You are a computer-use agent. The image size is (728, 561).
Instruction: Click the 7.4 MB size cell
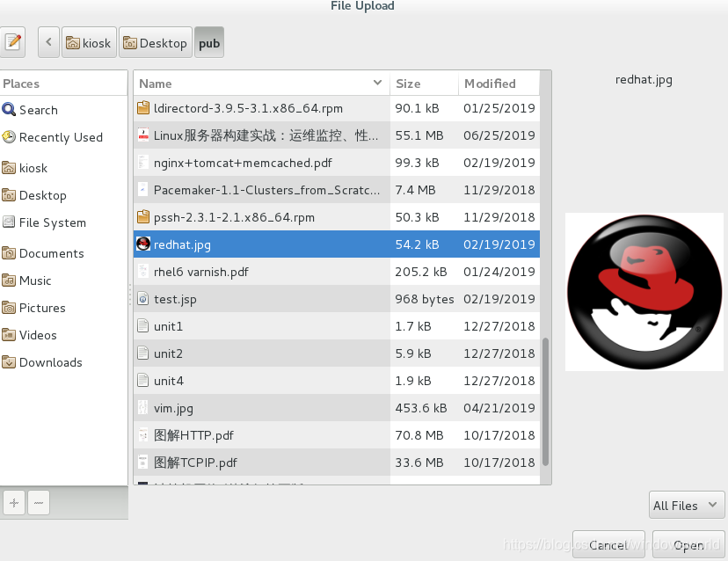pos(415,190)
